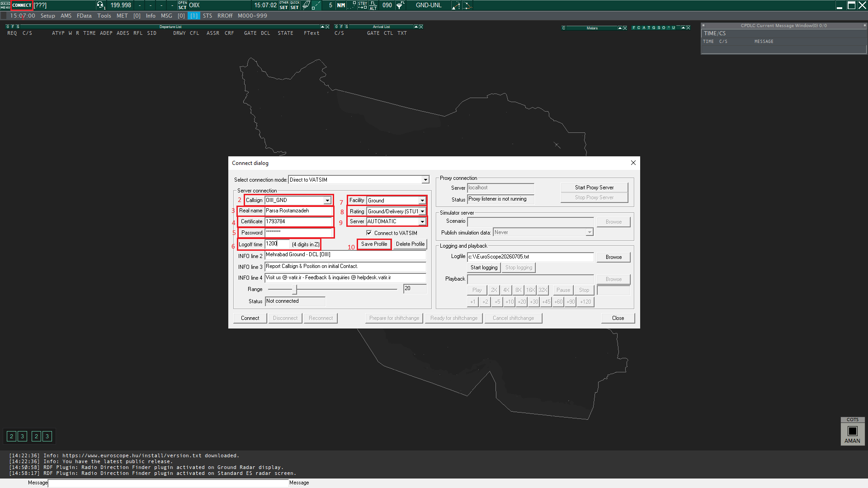This screenshot has height=488, width=868.
Task: Toggle the G filter in FCATGSO*U bar
Action: (654, 28)
